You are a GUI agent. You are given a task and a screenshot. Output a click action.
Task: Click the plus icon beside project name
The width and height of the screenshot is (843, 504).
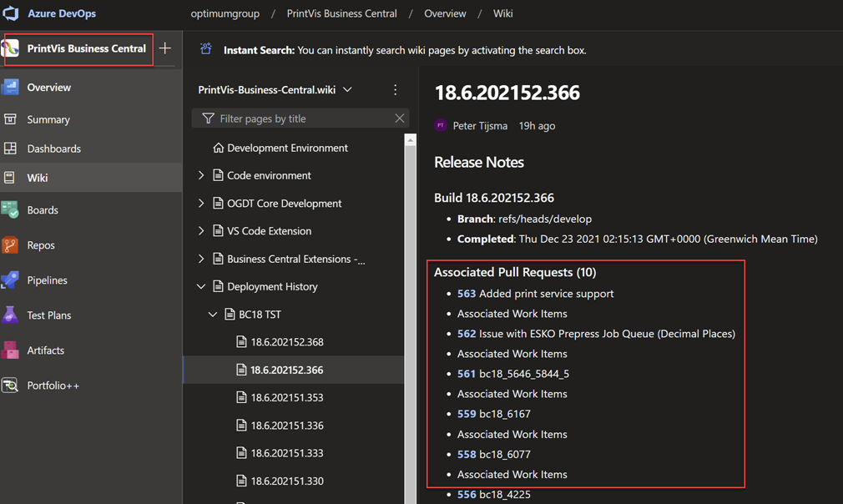[165, 48]
